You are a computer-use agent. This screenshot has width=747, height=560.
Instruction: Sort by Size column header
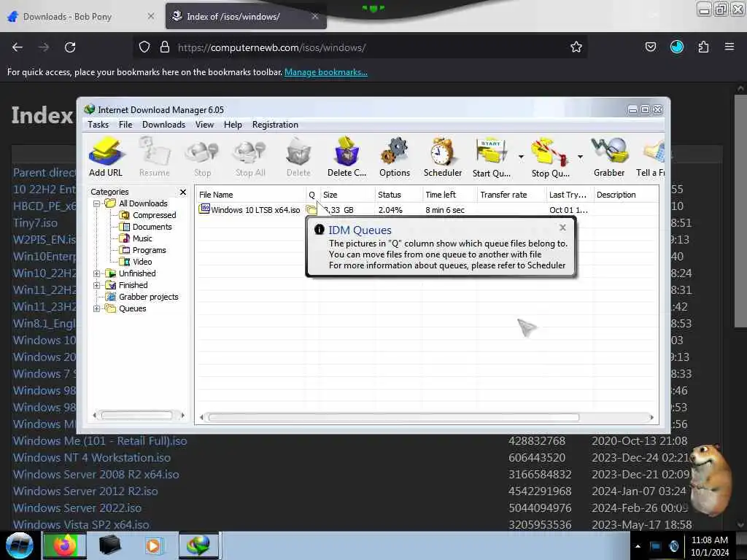[x=347, y=195]
